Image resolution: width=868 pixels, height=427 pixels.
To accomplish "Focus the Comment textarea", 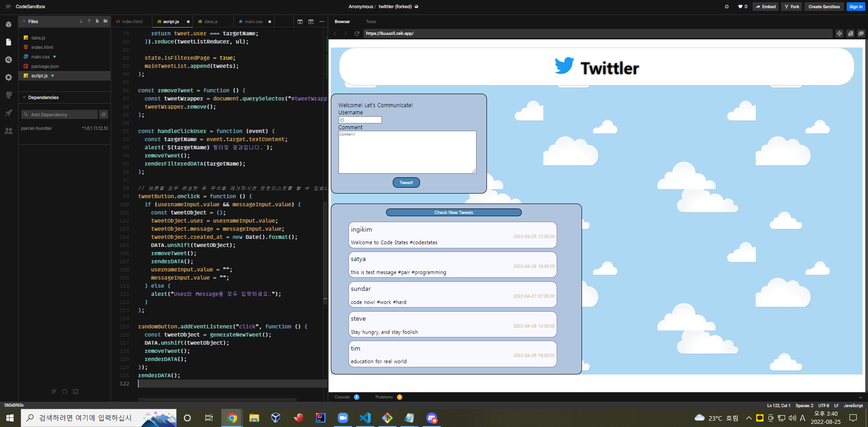I will click(407, 152).
